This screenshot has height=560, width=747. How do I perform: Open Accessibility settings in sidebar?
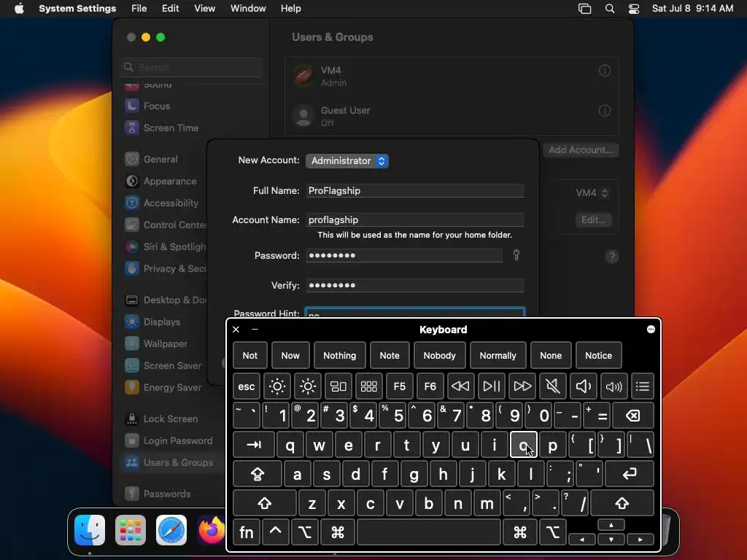(171, 203)
